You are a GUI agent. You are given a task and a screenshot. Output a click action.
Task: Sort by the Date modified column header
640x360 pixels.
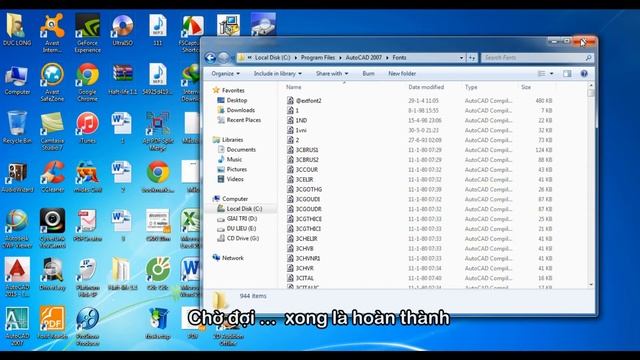point(426,87)
